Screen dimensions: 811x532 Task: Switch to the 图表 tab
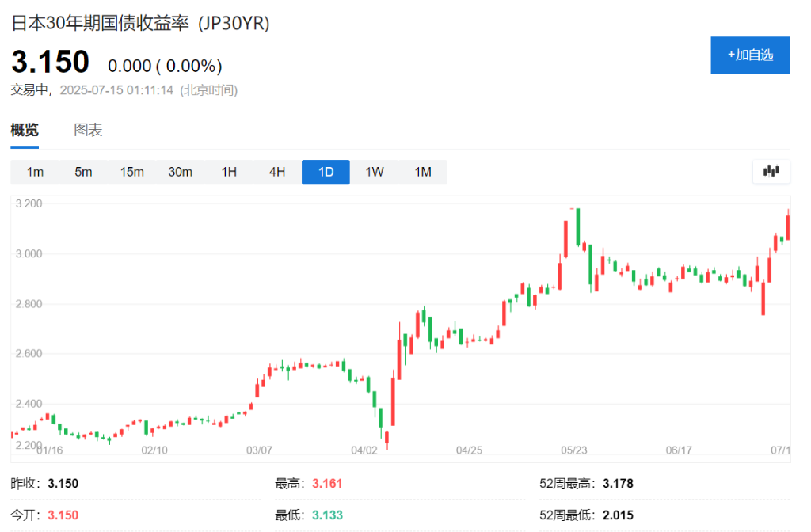click(87, 130)
